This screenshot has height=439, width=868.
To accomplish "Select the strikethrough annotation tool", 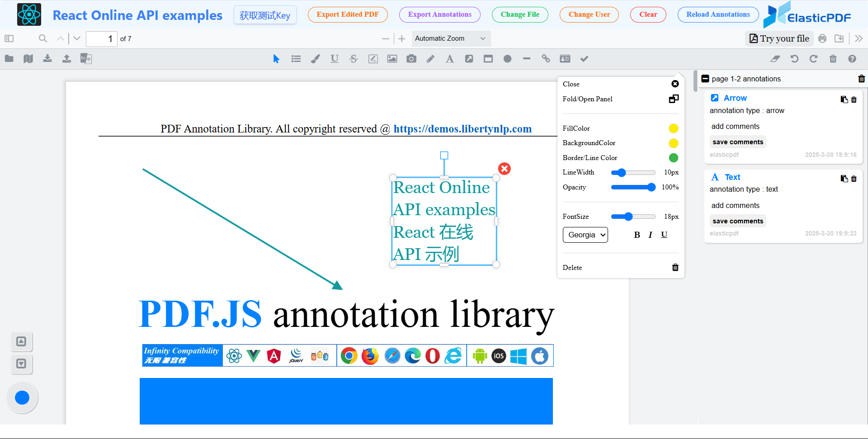I will point(354,59).
